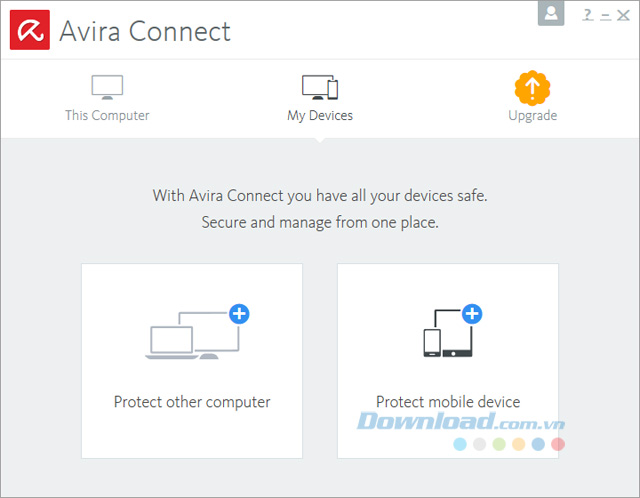Click the 'all your devices safe' sentence
Screen dimensions: 640x498
(x=320, y=195)
